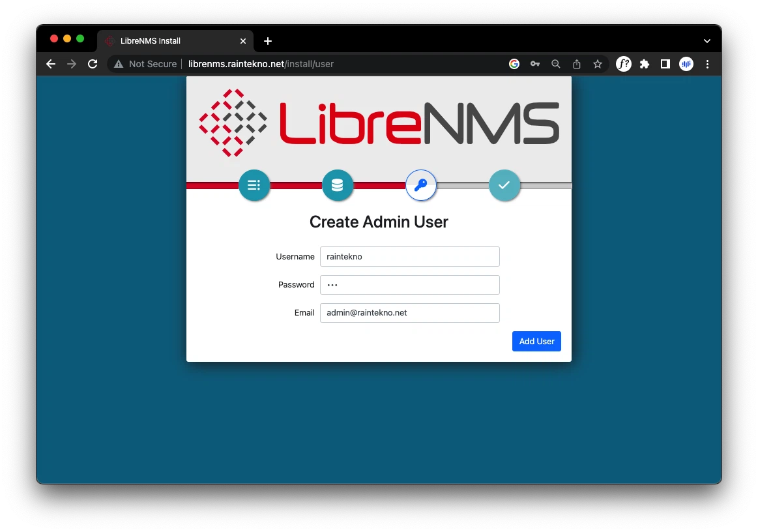Open the saved passwords key icon
758x532 pixels.
coord(535,64)
